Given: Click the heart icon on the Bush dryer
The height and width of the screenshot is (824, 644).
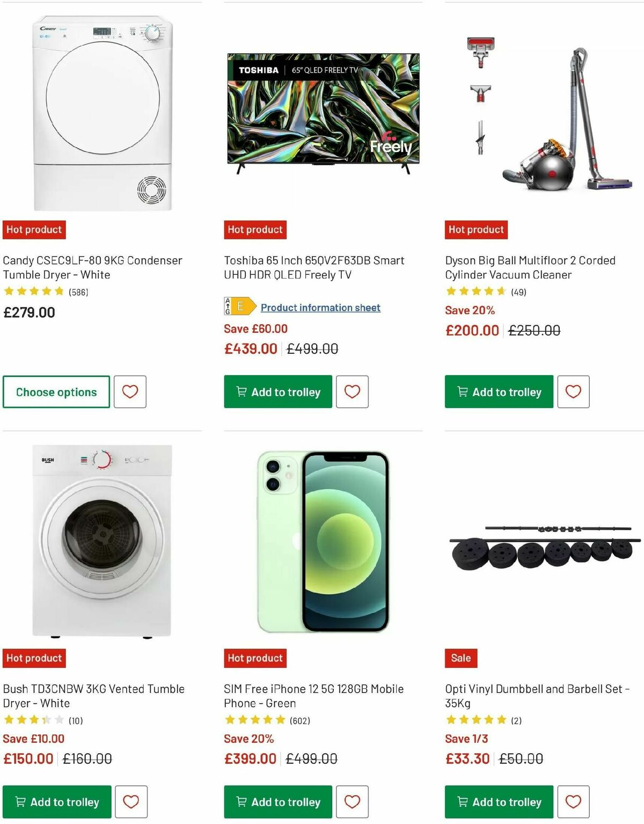Looking at the screenshot, I should (x=131, y=802).
